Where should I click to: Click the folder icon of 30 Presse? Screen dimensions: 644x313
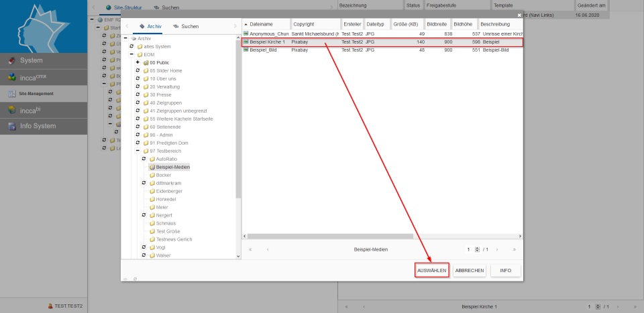[146, 95]
